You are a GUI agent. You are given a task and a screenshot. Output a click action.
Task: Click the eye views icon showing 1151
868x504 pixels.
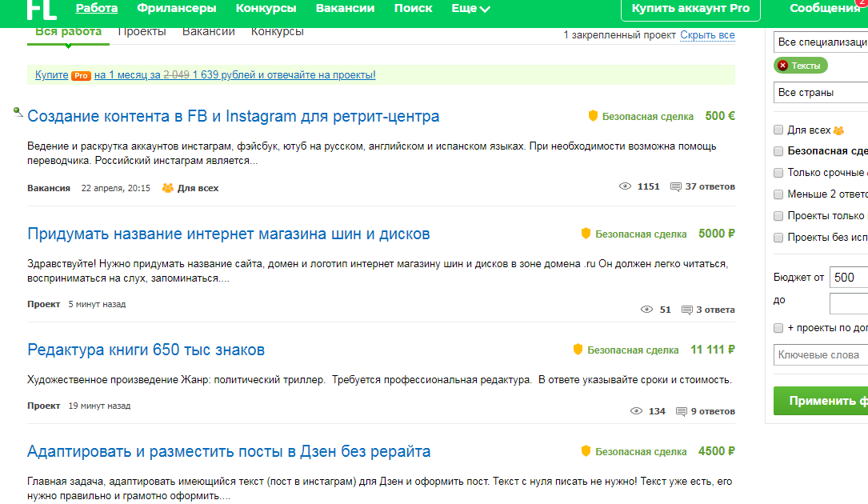626,186
